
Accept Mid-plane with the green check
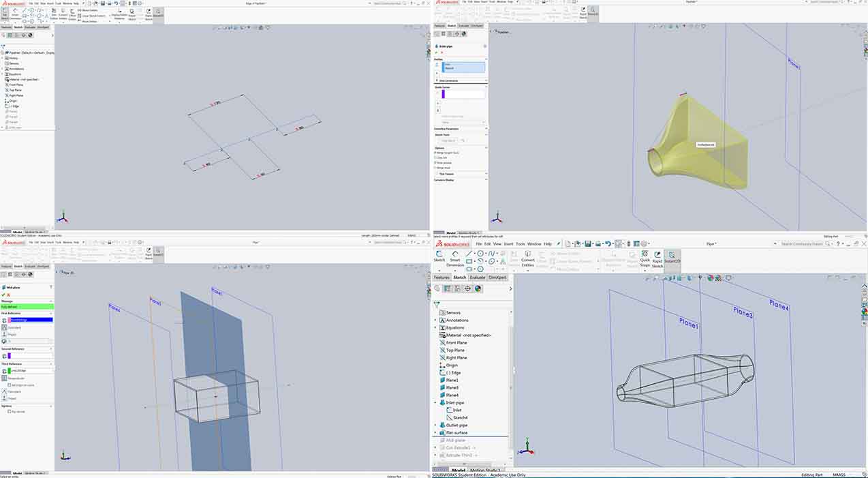(3, 295)
